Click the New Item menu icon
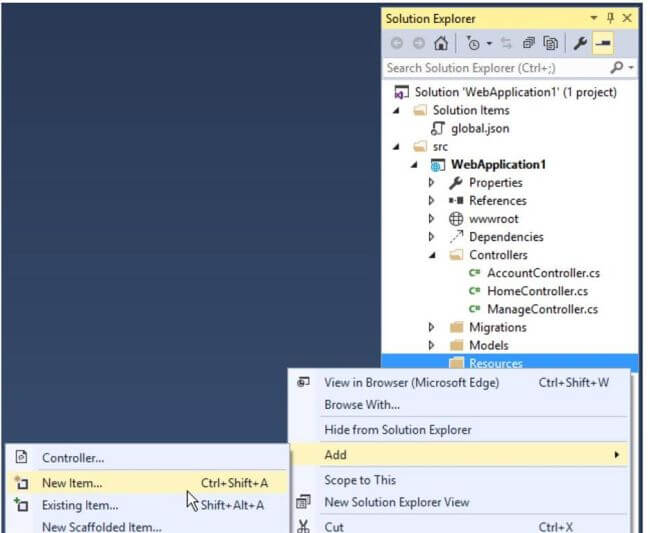The height and width of the screenshot is (533, 650). point(21,482)
